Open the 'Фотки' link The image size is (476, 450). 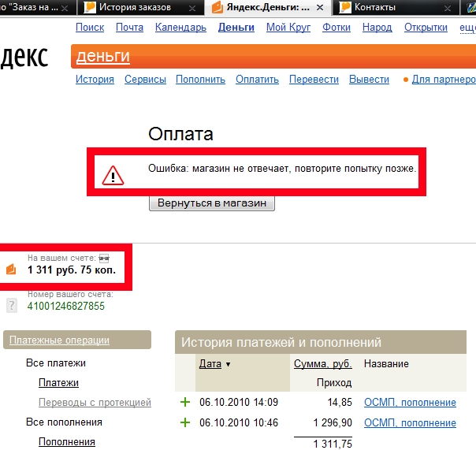tap(337, 28)
